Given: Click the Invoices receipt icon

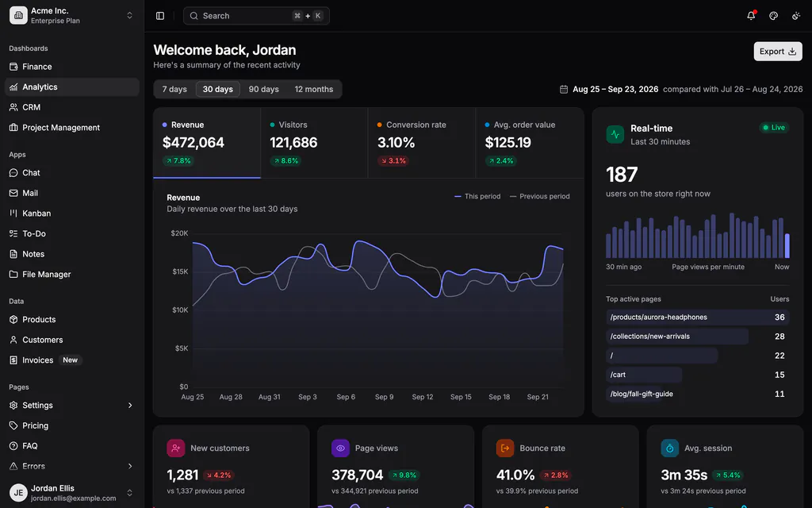Looking at the screenshot, I should tap(13, 360).
